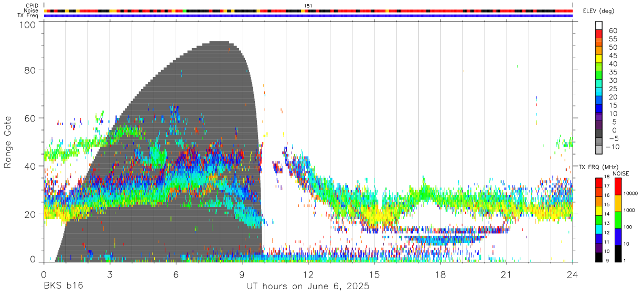The width and height of the screenshot is (644, 297).
Task: Click the Range Gate axis title
Action: tap(8, 142)
